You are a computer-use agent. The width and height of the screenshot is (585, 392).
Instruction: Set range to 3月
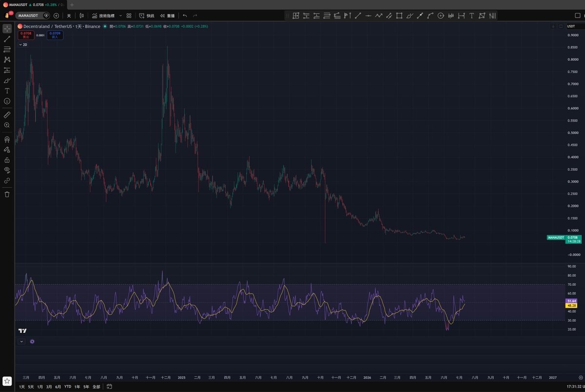click(49, 386)
